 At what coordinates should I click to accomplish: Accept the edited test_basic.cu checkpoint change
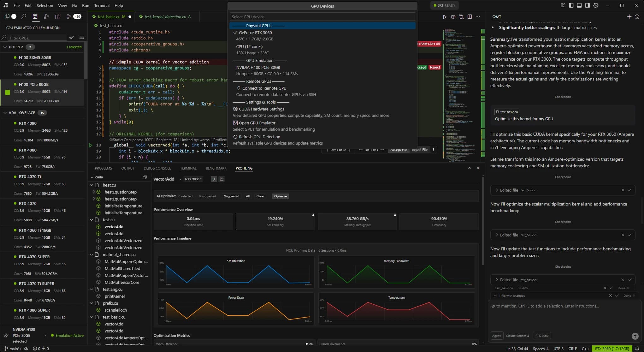pos(630,190)
